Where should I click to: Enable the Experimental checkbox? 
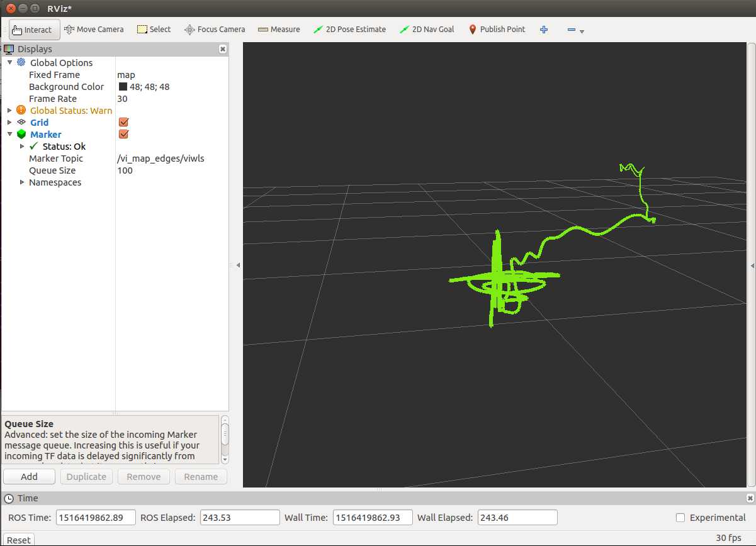(x=680, y=518)
